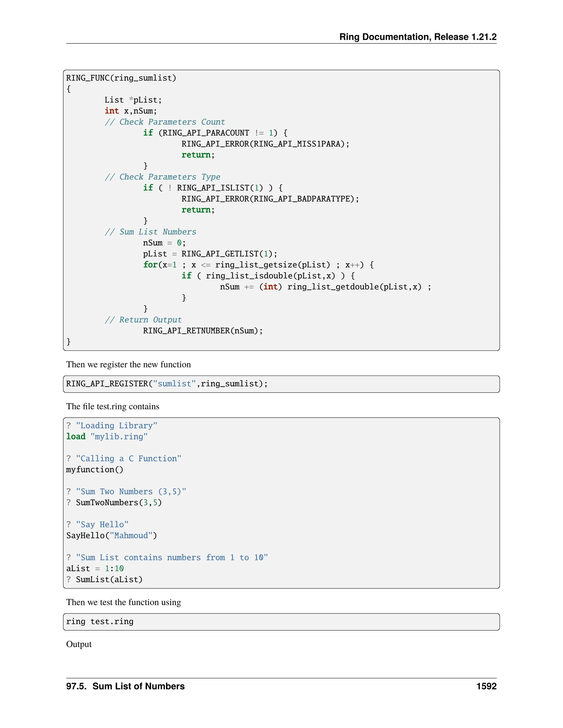Click the nSum += ring_list_getdouble line
Screen dimensions: 563x728
[x=325, y=287]
